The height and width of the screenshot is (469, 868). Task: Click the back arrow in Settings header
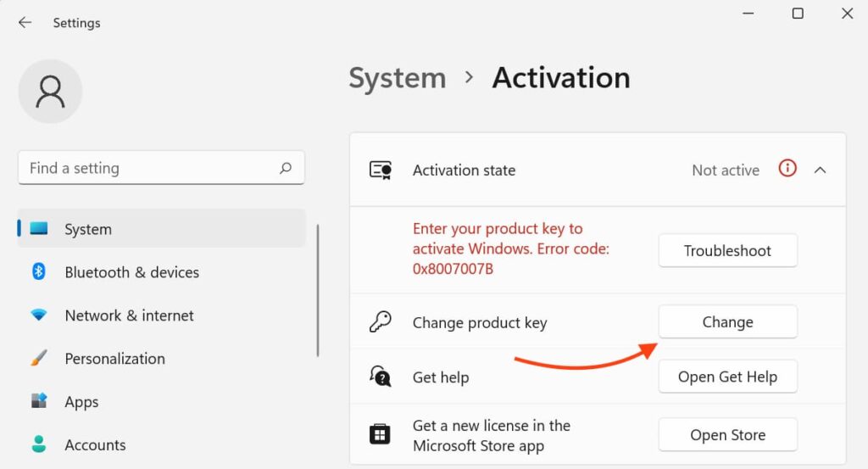point(25,23)
